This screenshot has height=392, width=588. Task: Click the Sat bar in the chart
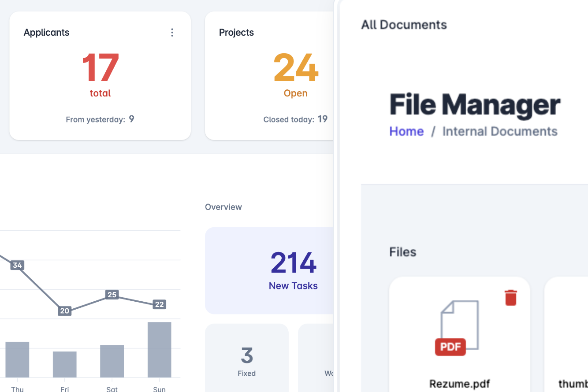(x=112, y=361)
